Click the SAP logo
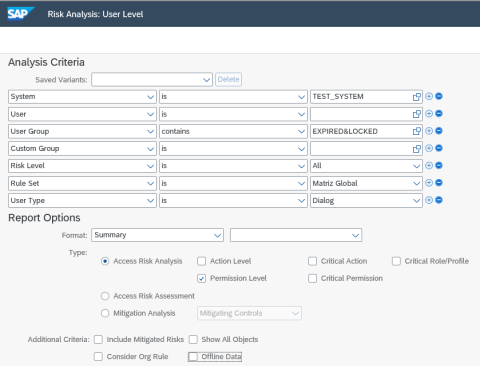This screenshot has width=480, height=366. point(21,14)
